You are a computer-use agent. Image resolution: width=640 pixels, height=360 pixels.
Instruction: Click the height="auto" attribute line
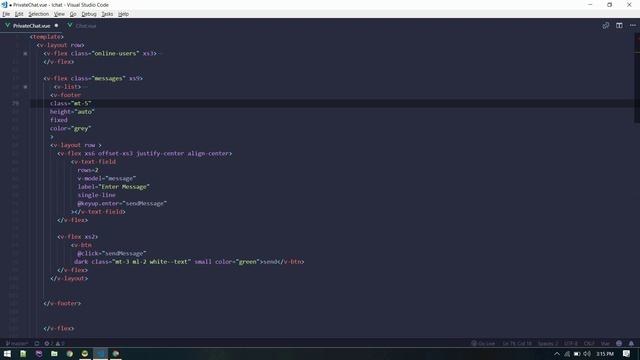72,112
